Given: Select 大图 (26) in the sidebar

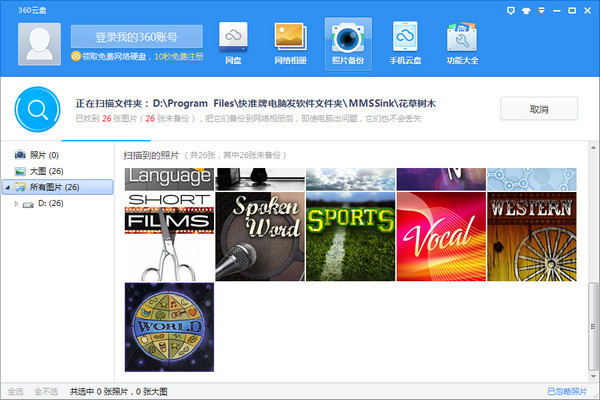Looking at the screenshot, I should tap(46, 171).
